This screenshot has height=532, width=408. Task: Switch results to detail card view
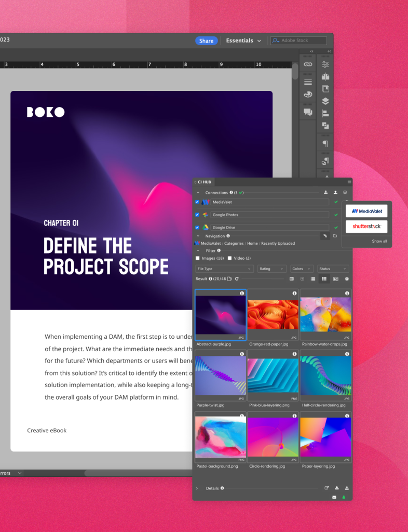tap(335, 279)
